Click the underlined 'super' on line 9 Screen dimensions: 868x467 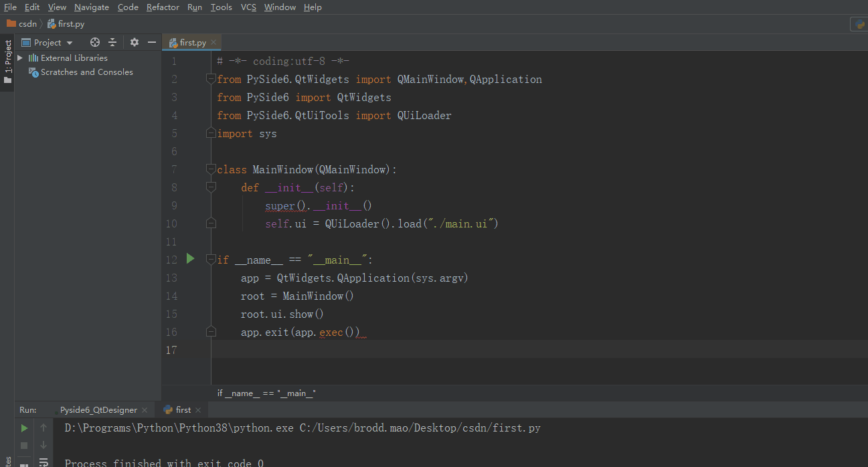point(280,205)
